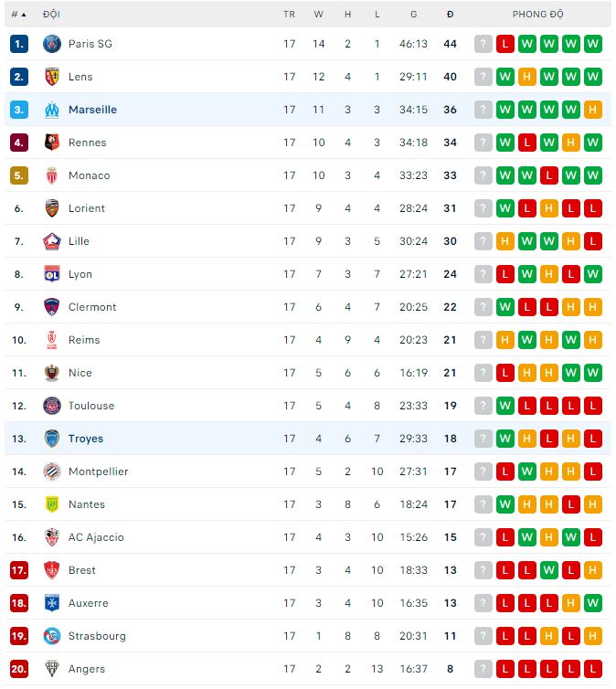
Task: Click the Angers team logo
Action: click(52, 669)
